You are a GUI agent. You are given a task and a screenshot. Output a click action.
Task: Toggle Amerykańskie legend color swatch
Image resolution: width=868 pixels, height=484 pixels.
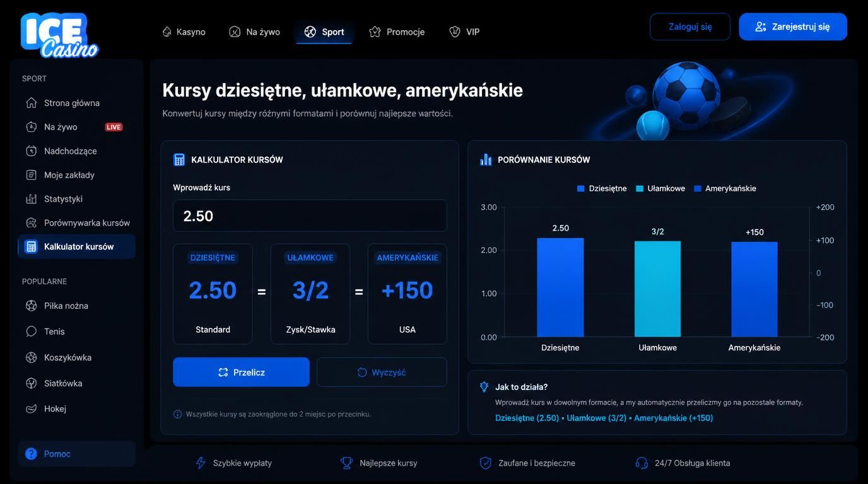pos(698,188)
